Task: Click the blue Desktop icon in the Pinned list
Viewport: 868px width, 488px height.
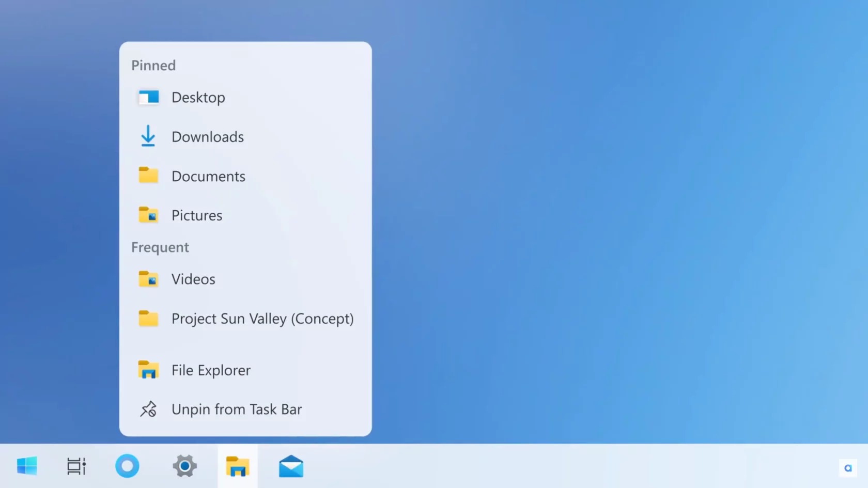Action: [x=149, y=98]
